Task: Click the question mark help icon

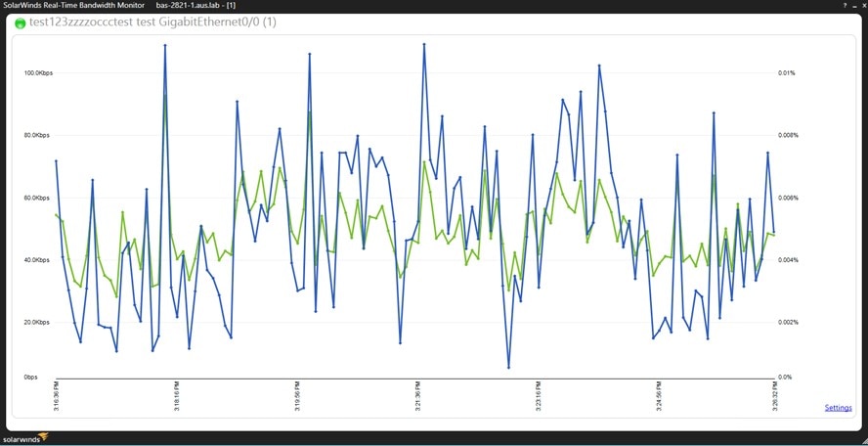Action: click(845, 5)
